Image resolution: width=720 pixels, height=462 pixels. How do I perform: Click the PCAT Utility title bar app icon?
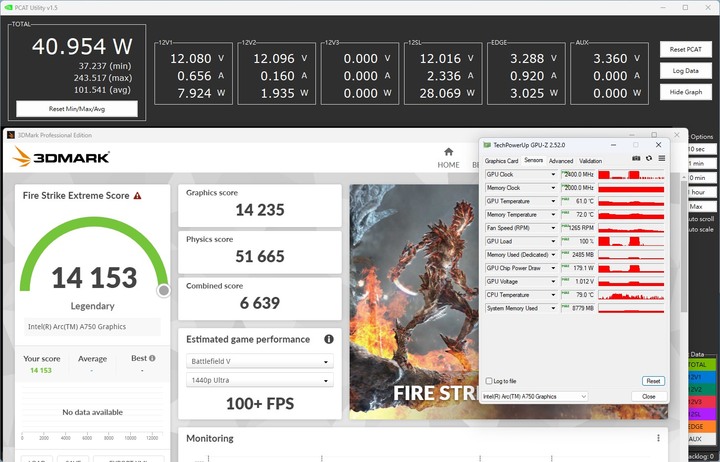click(x=9, y=7)
